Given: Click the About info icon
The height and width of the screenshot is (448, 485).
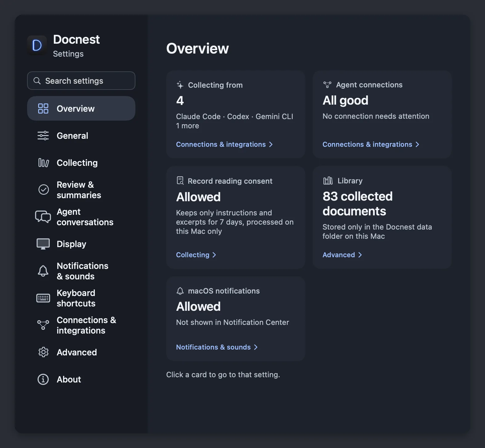Looking at the screenshot, I should 43,379.
